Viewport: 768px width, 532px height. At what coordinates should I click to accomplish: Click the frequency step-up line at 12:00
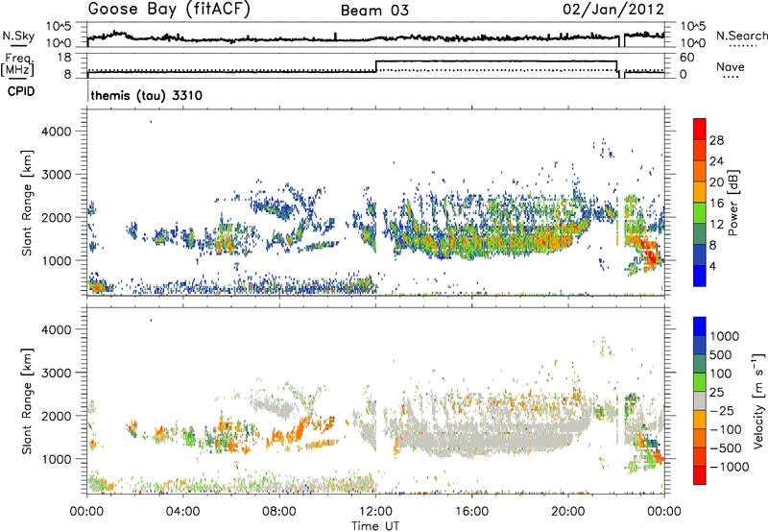coord(375,66)
